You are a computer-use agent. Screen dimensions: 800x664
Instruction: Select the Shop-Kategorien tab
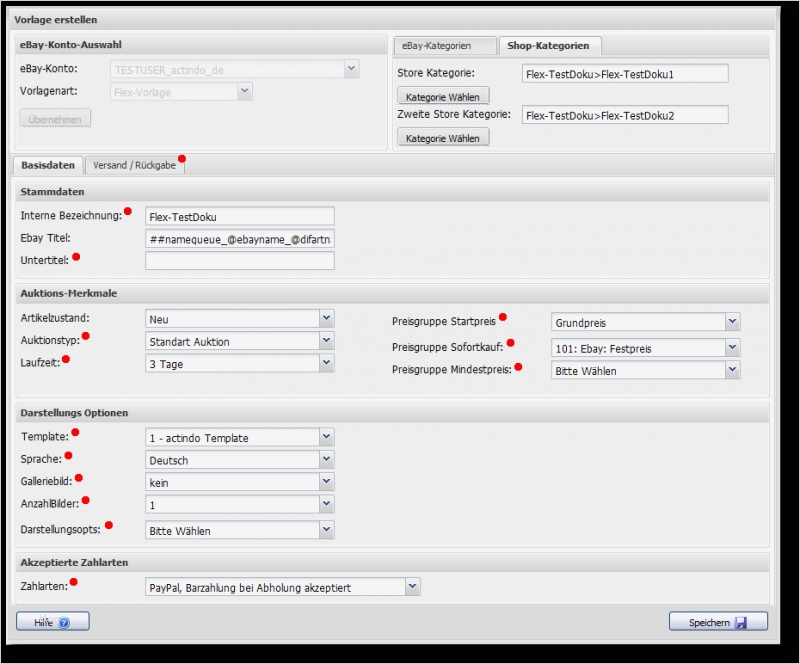tap(549, 45)
